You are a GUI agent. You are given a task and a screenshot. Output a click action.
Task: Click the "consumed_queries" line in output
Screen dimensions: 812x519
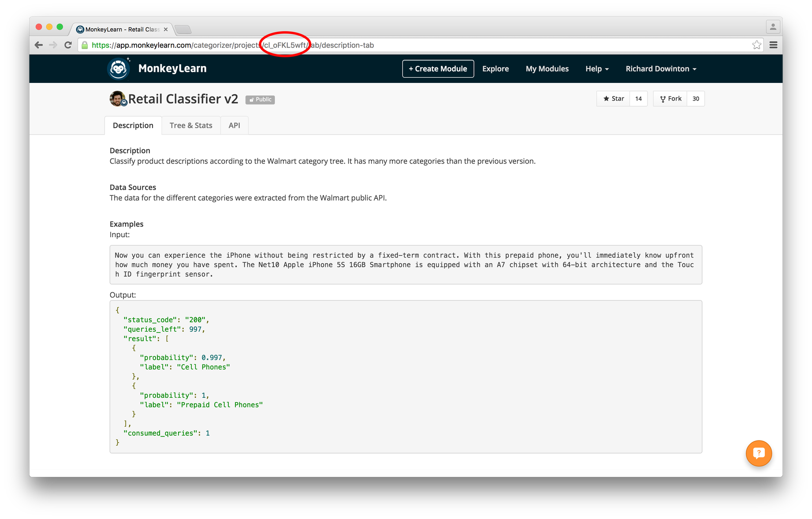pos(167,433)
